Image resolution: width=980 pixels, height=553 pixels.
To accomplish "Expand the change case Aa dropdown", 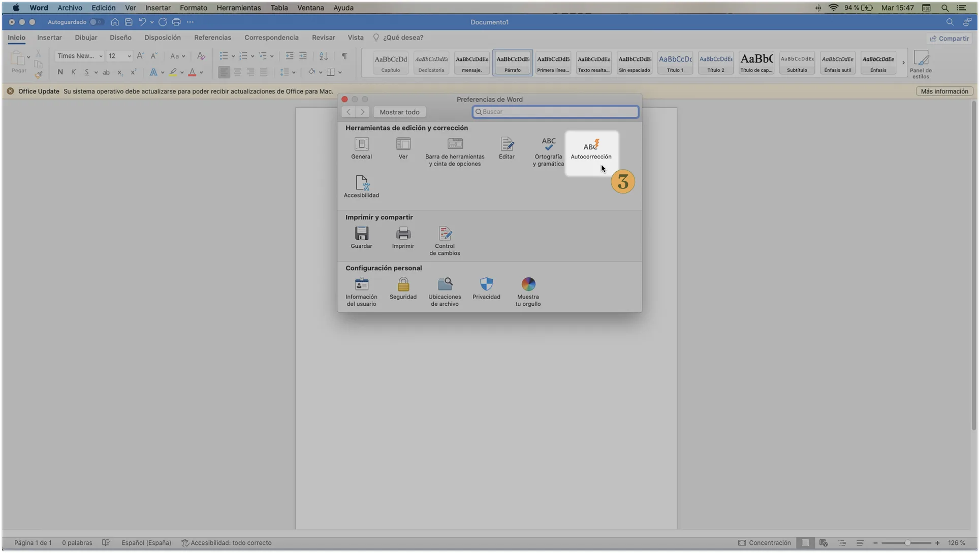I will 183,56.
